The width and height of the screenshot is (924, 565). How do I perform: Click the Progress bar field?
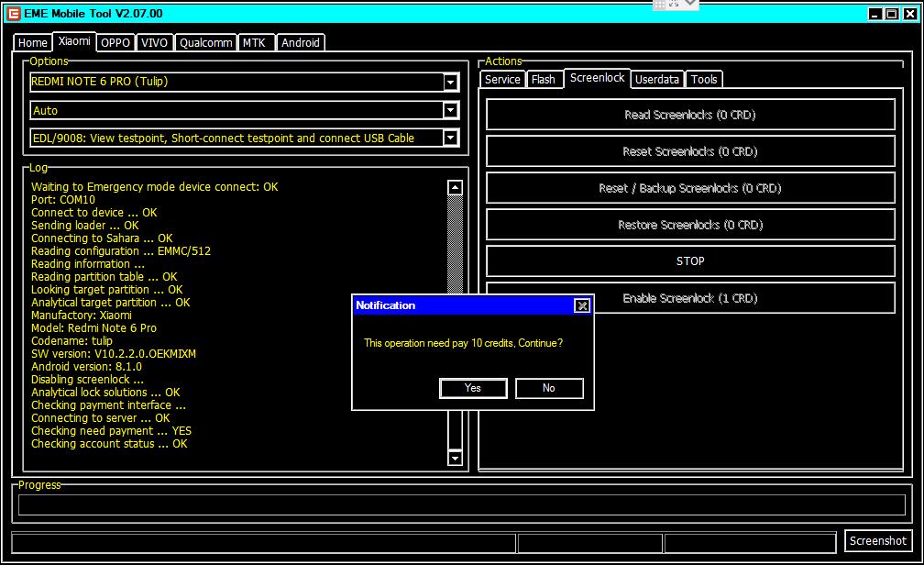pos(461,504)
